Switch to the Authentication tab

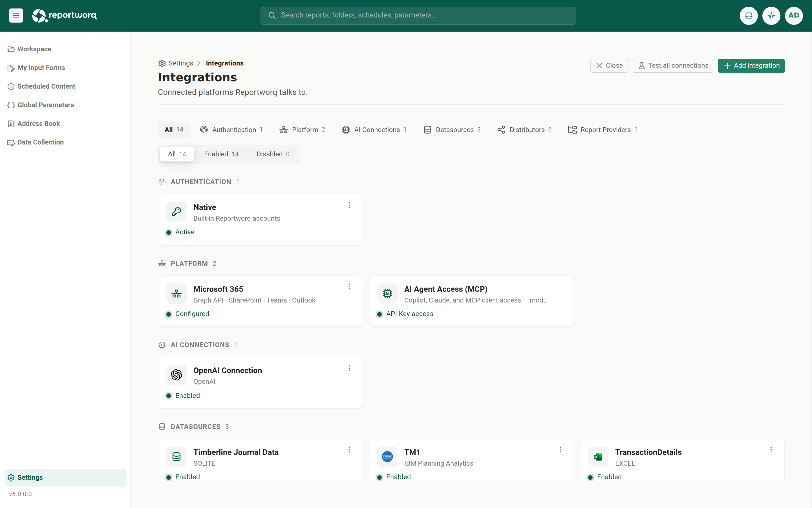[231, 130]
